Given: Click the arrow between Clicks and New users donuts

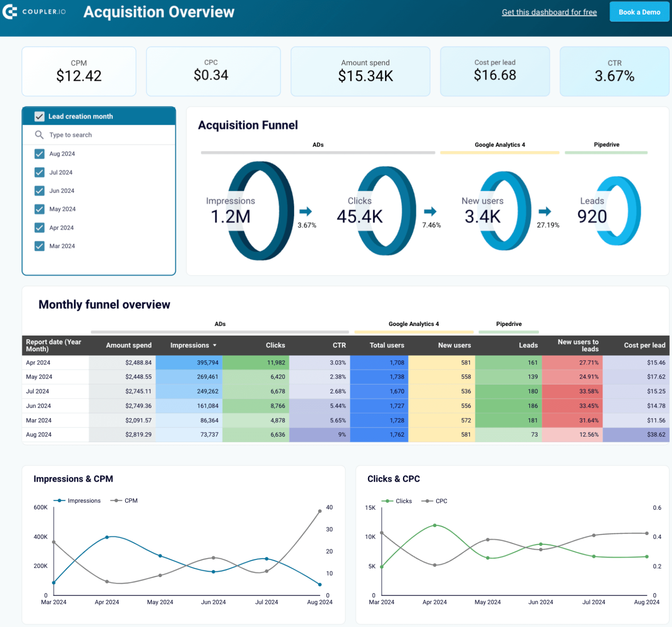Looking at the screenshot, I should 431,212.
